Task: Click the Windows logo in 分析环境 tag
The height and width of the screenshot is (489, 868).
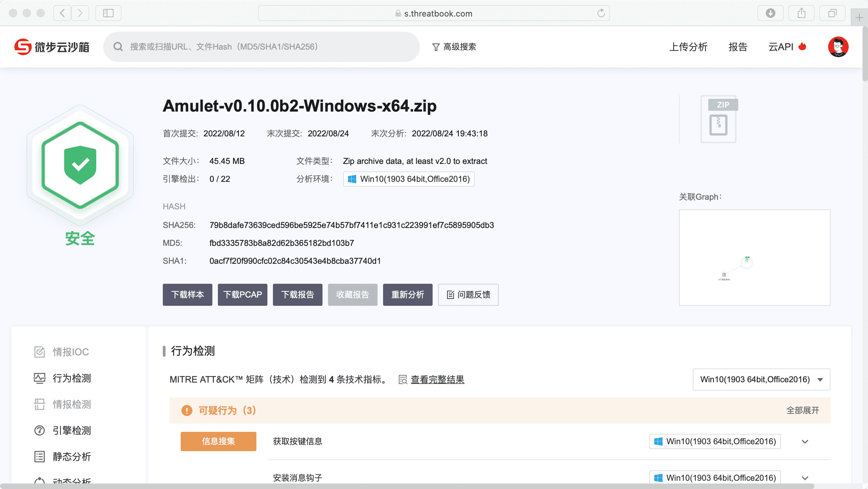Action: click(352, 179)
